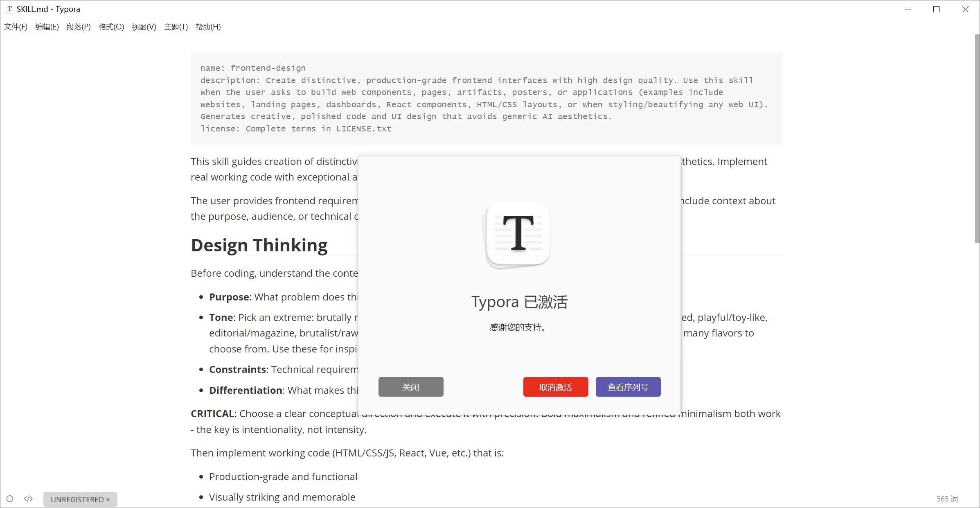Toggle the sidebar circle icon in status bar
This screenshot has width=980, height=508.
[10, 499]
